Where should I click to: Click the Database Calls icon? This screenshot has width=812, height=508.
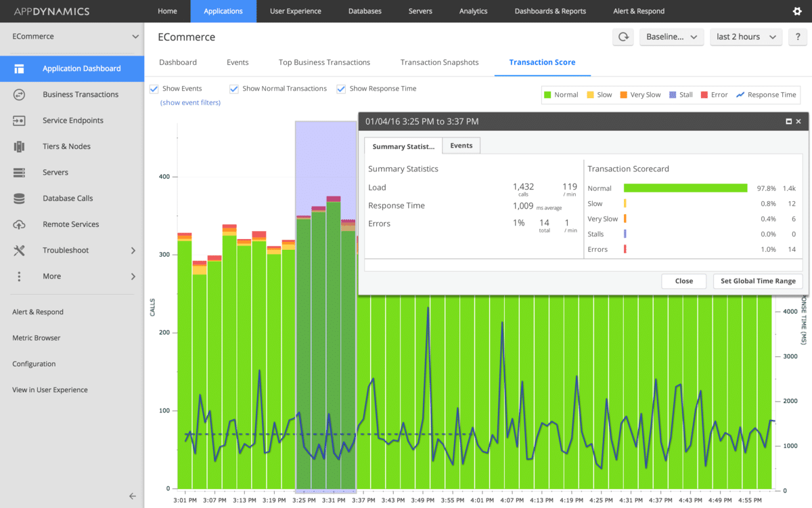[x=19, y=198]
